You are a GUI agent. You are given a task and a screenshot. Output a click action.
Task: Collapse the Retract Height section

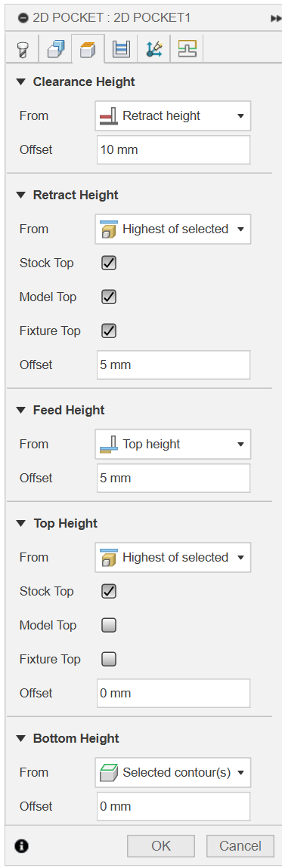(21, 195)
